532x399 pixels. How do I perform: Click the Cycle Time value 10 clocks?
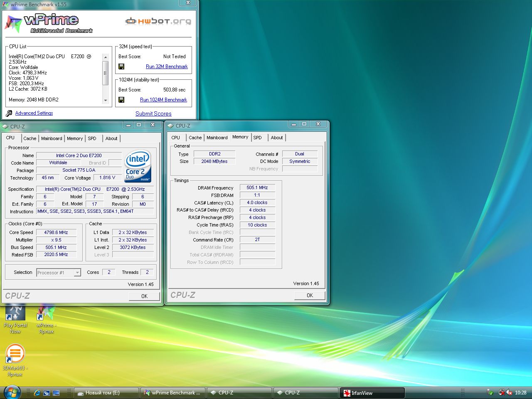coord(257,225)
